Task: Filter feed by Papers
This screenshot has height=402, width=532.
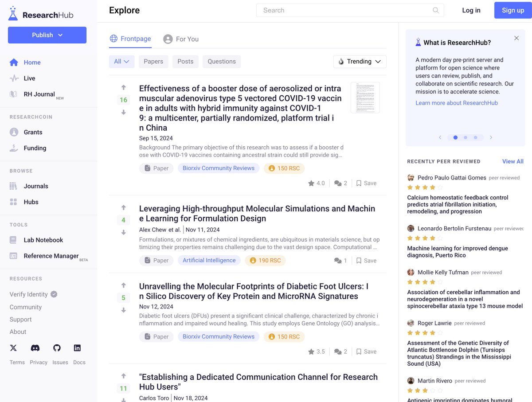Action: coord(153,62)
